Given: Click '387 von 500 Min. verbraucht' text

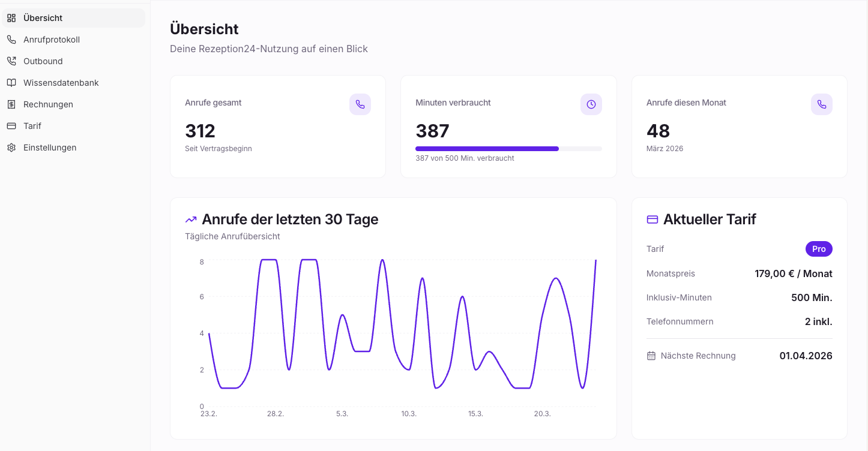Looking at the screenshot, I should coord(465,158).
